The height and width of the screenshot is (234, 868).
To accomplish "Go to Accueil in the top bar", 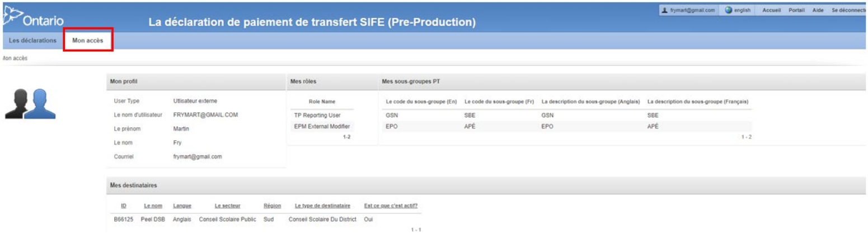I will pyautogui.click(x=772, y=11).
